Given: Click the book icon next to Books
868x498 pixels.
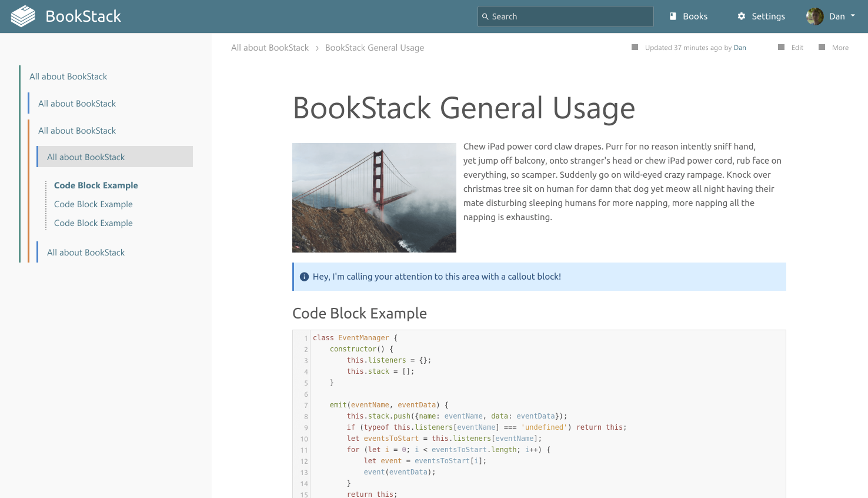Looking at the screenshot, I should pos(672,16).
